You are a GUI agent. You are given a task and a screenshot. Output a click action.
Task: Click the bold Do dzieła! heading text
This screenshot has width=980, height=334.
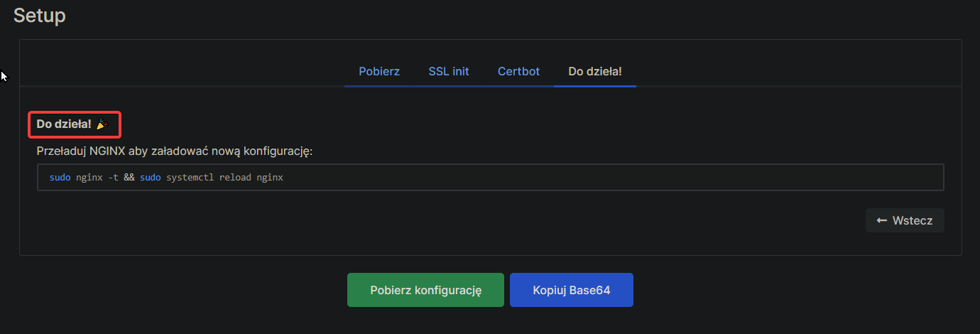[64, 124]
